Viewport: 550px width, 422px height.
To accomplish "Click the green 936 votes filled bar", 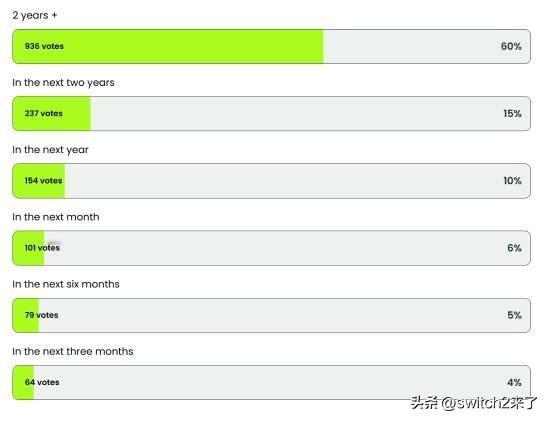I will pos(168,46).
